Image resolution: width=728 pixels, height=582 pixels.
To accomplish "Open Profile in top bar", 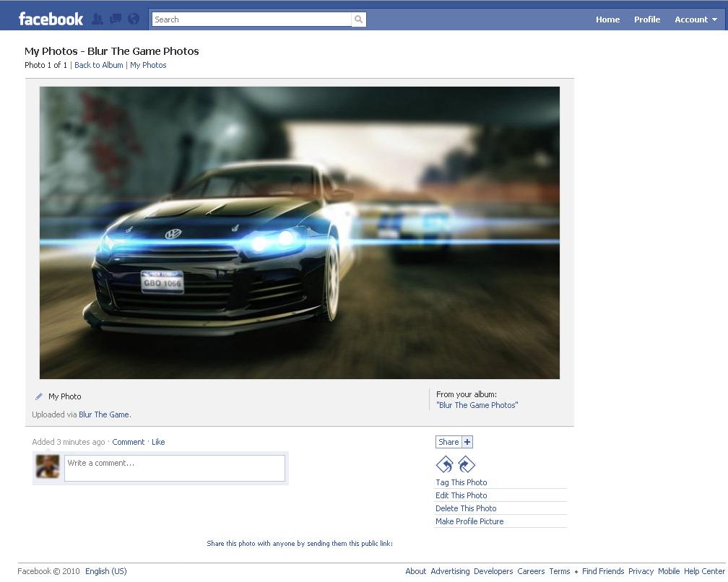I will click(647, 19).
